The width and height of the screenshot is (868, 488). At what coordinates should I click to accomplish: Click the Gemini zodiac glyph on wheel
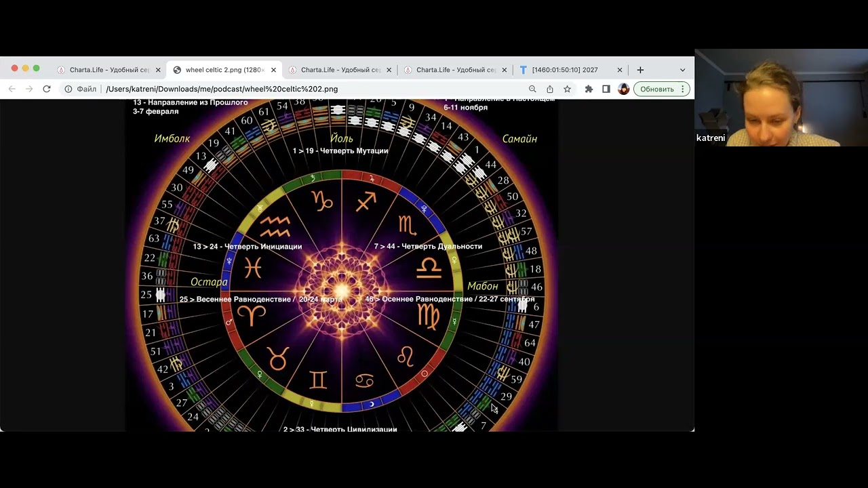tap(318, 380)
